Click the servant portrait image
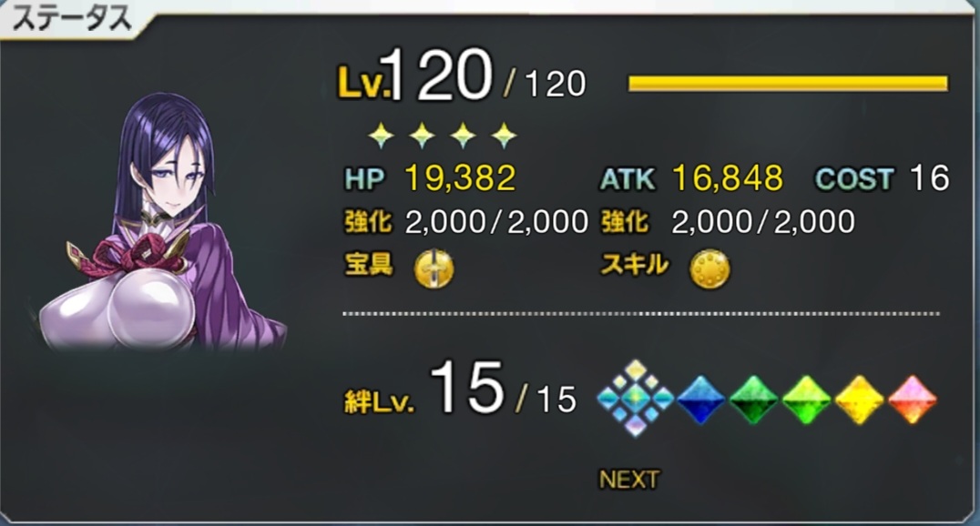 click(x=162, y=222)
